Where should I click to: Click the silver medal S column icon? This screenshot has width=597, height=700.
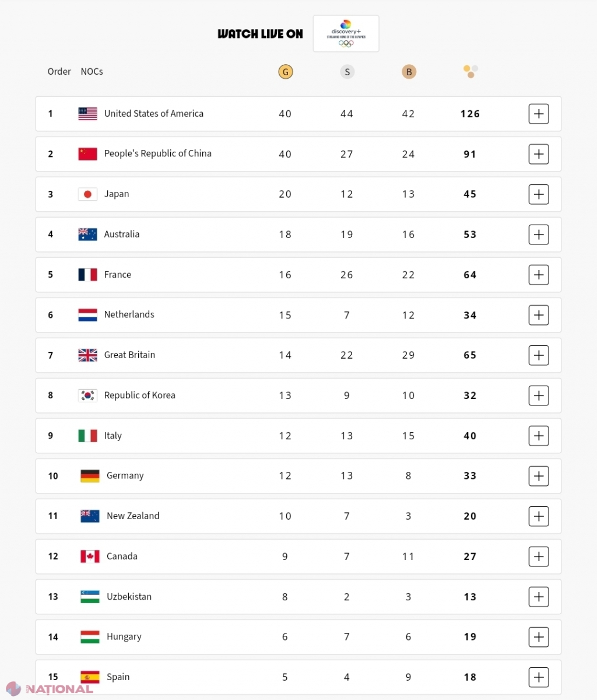click(x=347, y=72)
